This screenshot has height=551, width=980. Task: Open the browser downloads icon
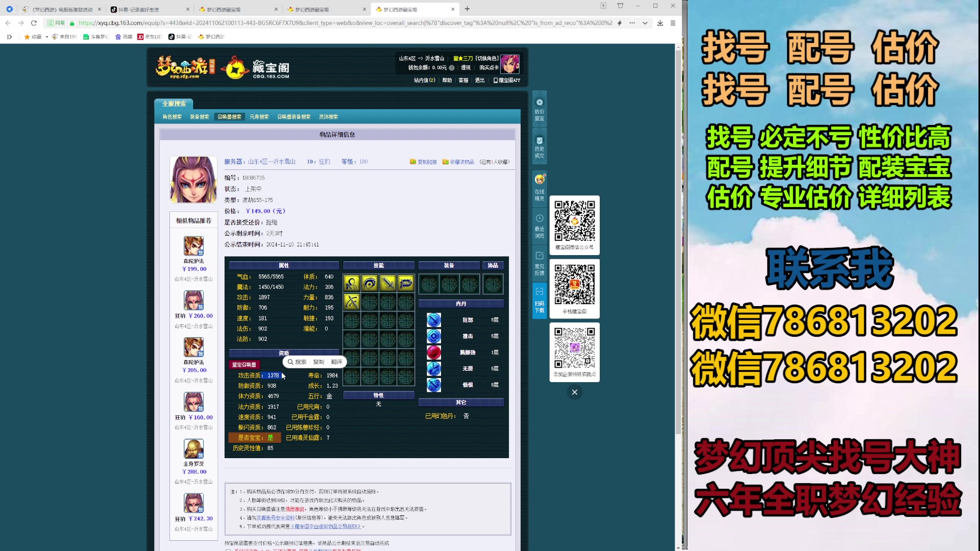pyautogui.click(x=660, y=23)
